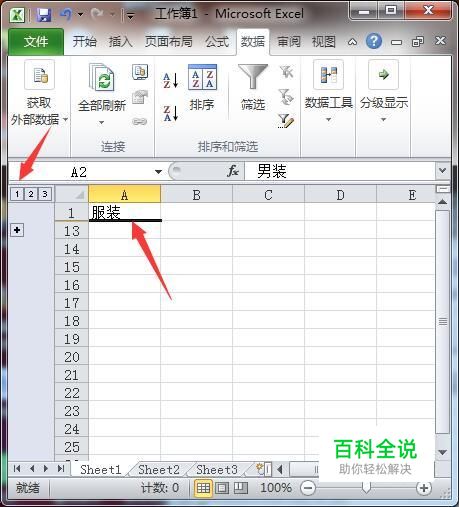
Task: Click the Connections icon in 连接 group
Action: (x=140, y=72)
